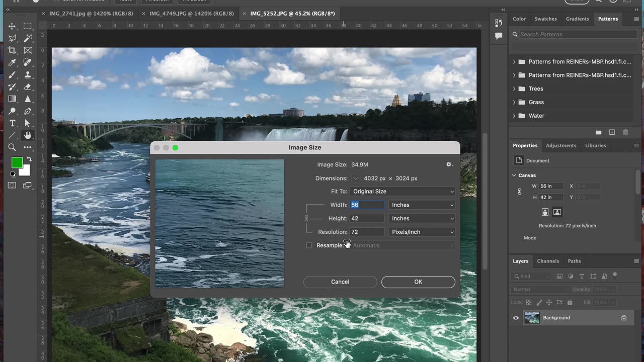Image resolution: width=644 pixels, height=362 pixels.
Task: Select the Zoom magnifier tool
Action: 12,147
